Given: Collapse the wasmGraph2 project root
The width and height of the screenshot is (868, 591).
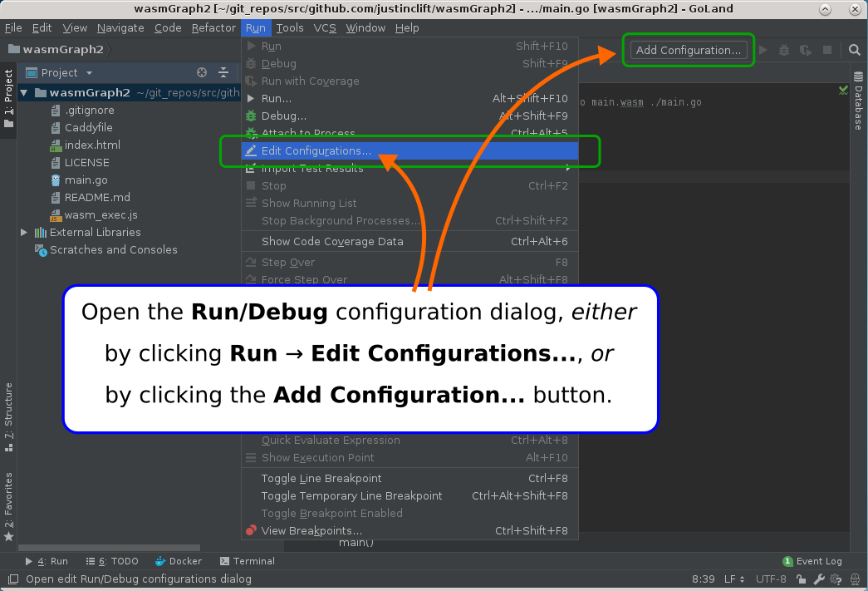Looking at the screenshot, I should [24, 92].
